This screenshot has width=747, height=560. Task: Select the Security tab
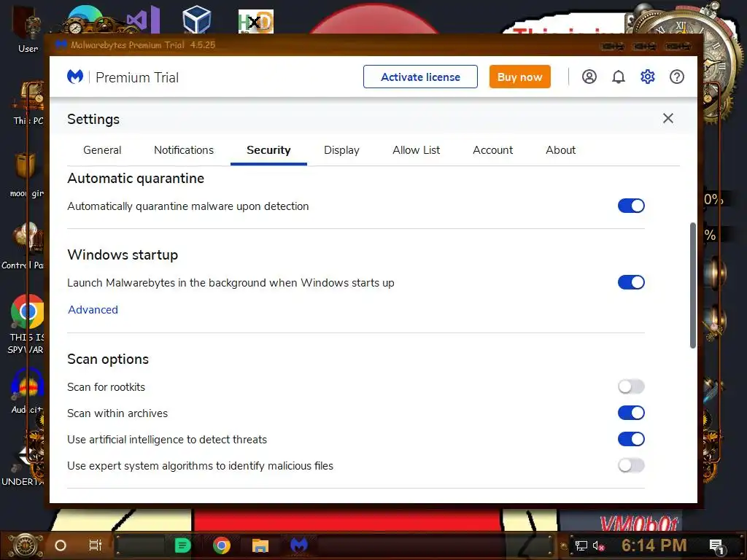tap(268, 150)
